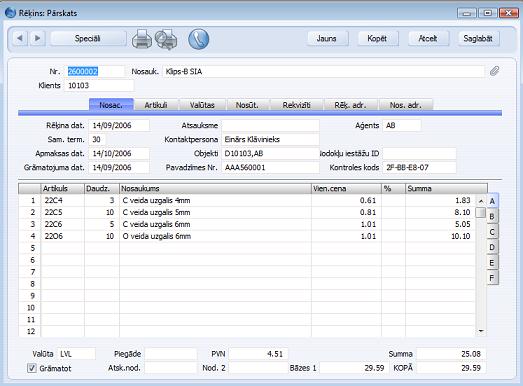523x386 pixels.
Task: Open attachments paperclip icon
Action: tap(494, 71)
